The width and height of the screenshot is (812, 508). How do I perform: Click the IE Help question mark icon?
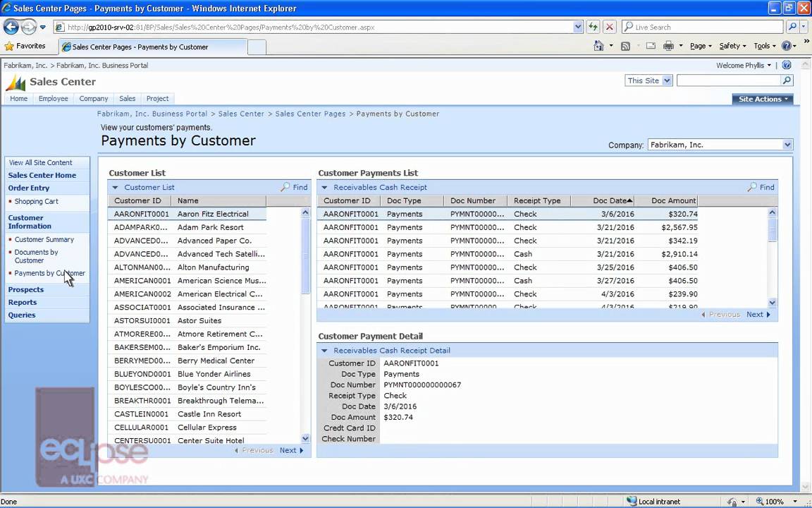(786, 46)
